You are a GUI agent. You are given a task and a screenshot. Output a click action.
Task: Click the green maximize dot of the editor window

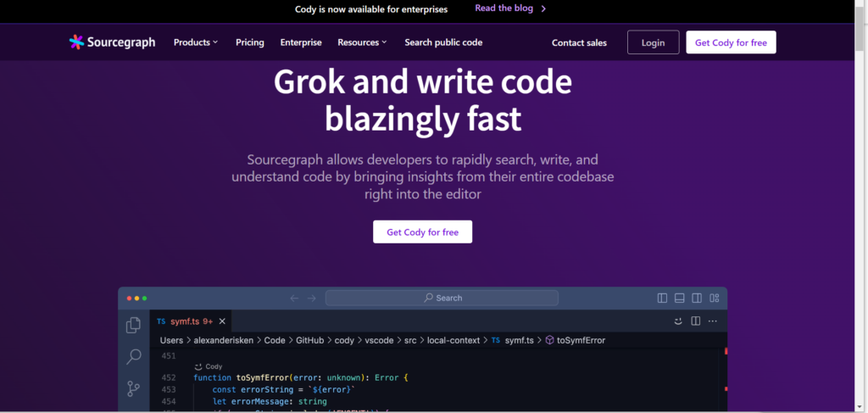tap(144, 299)
